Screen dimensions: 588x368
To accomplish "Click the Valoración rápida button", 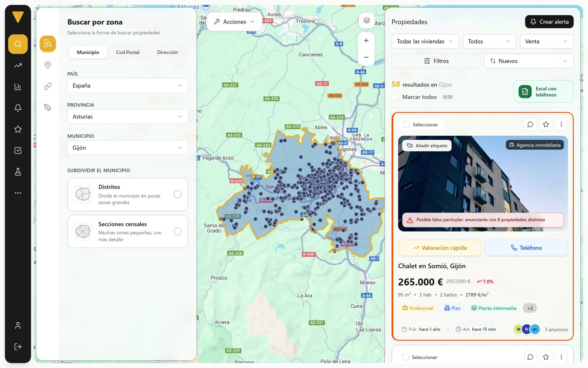I will tap(440, 248).
